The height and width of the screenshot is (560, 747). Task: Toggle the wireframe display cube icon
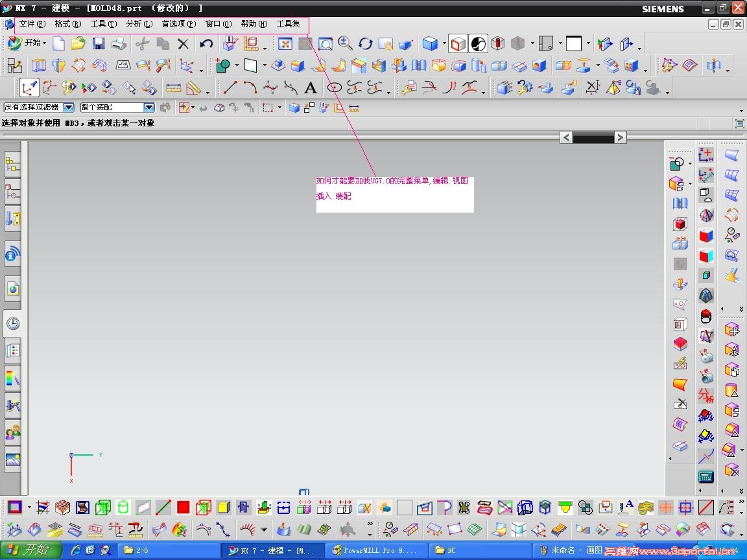457,44
